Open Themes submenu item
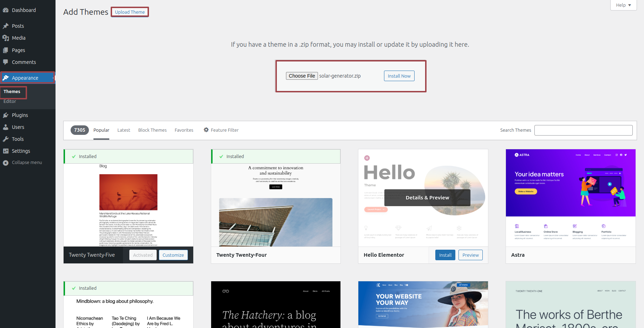This screenshot has height=328, width=644. click(x=12, y=92)
